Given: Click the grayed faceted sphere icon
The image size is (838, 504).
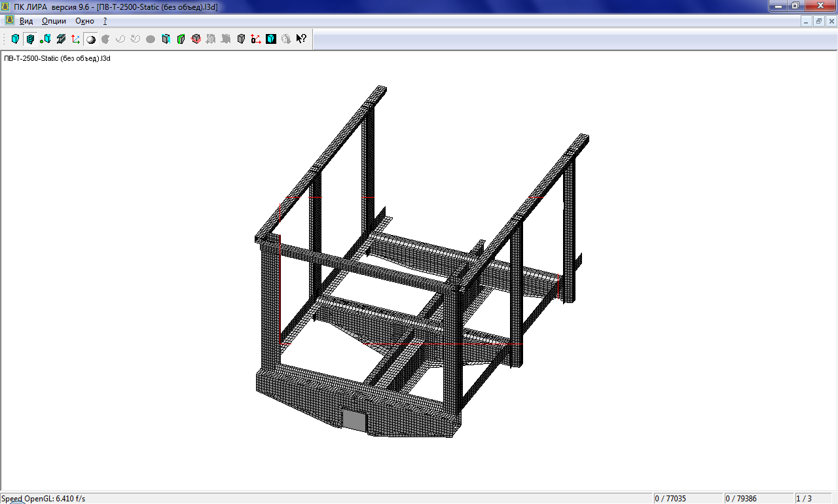Looking at the screenshot, I should [105, 39].
